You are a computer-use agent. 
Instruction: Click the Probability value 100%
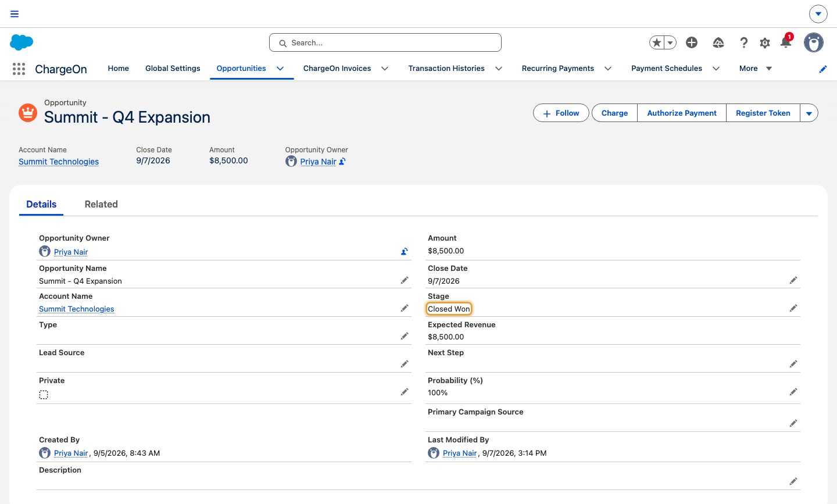(438, 392)
